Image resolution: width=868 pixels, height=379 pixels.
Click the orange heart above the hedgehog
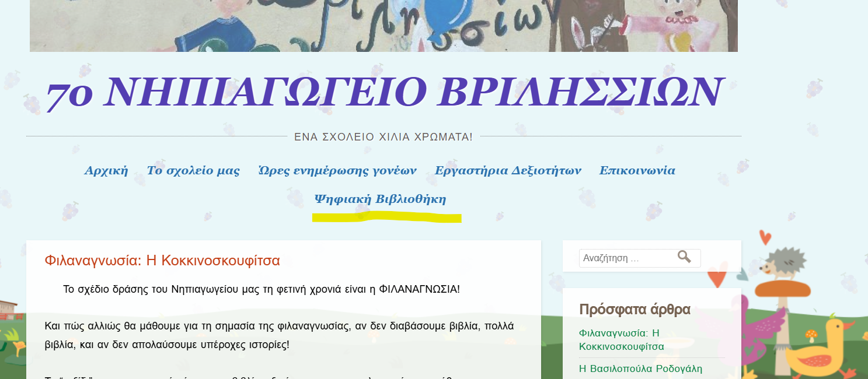coord(765,237)
